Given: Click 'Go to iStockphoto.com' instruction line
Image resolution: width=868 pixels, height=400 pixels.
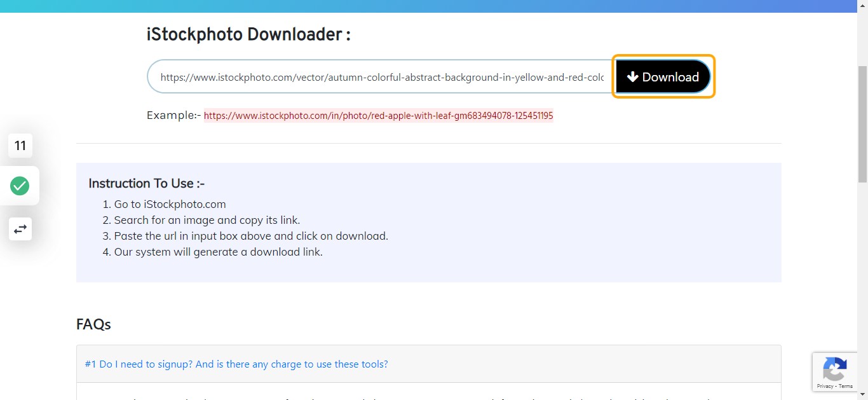Looking at the screenshot, I should (x=170, y=204).
